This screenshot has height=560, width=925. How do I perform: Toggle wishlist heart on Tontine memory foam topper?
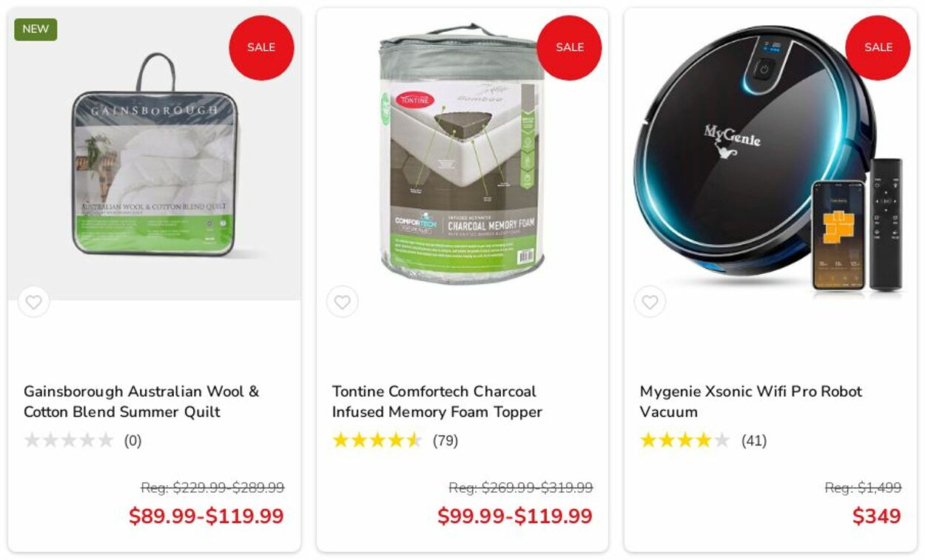(342, 302)
